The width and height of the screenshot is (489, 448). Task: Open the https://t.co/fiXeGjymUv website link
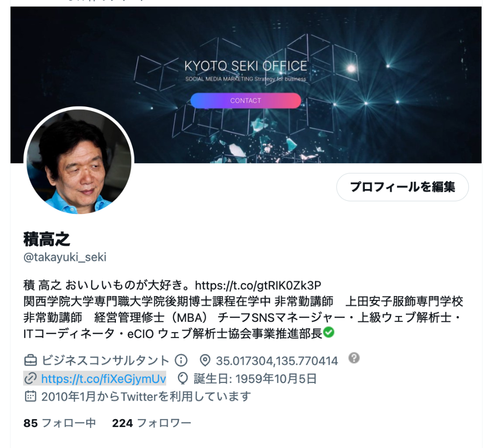104,379
